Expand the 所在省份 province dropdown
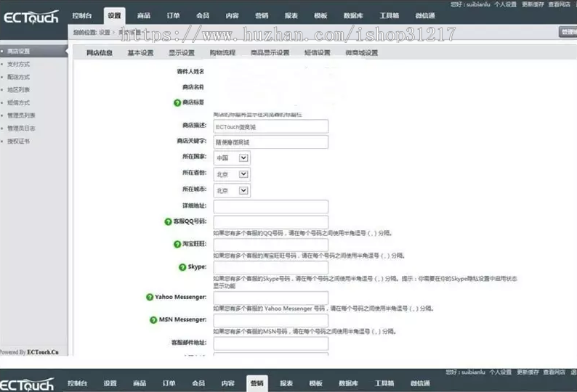The height and width of the screenshot is (392, 577). [232, 174]
